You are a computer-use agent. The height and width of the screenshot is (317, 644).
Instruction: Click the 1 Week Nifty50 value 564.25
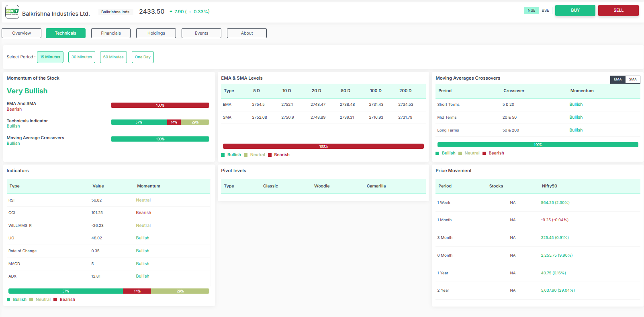555,203
